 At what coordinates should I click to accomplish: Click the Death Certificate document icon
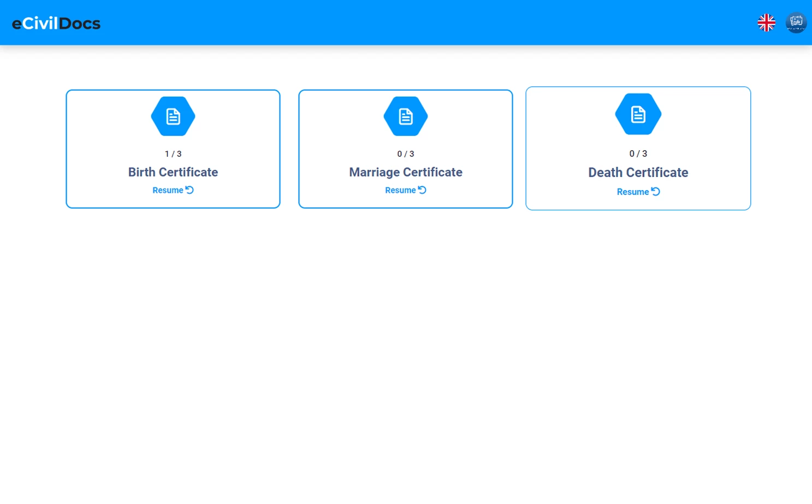pyautogui.click(x=638, y=114)
